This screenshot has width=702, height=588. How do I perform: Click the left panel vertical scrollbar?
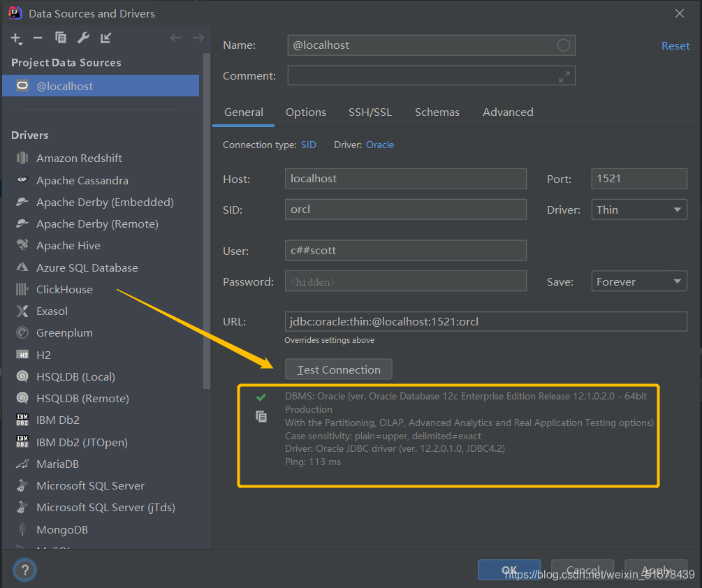206,221
